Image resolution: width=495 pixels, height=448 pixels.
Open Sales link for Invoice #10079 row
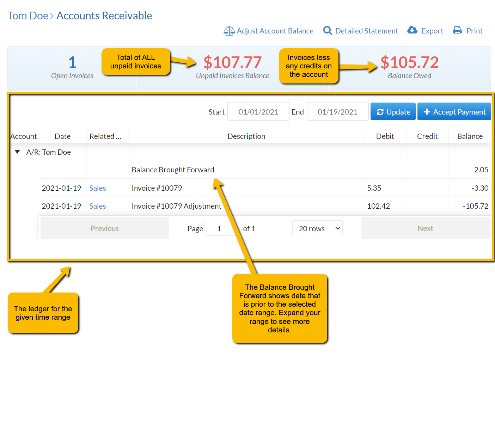pos(98,188)
